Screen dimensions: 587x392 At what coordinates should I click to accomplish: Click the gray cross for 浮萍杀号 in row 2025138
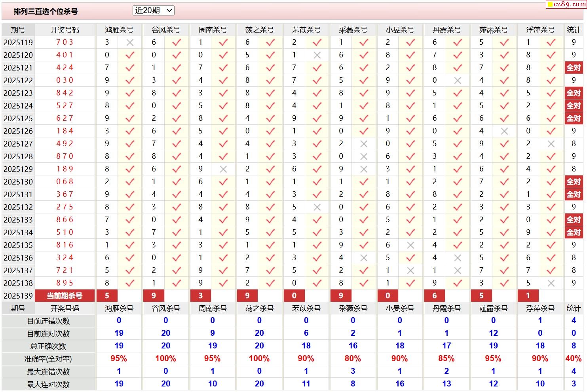pyautogui.click(x=551, y=283)
